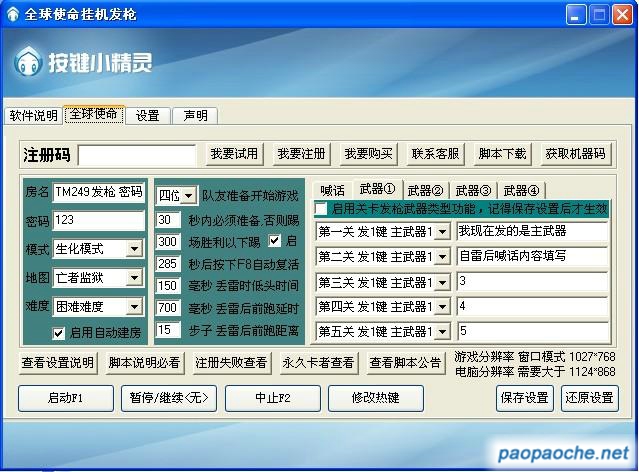
Task: Open the 难度 dropdown showing 困难难度
Action: click(98, 307)
